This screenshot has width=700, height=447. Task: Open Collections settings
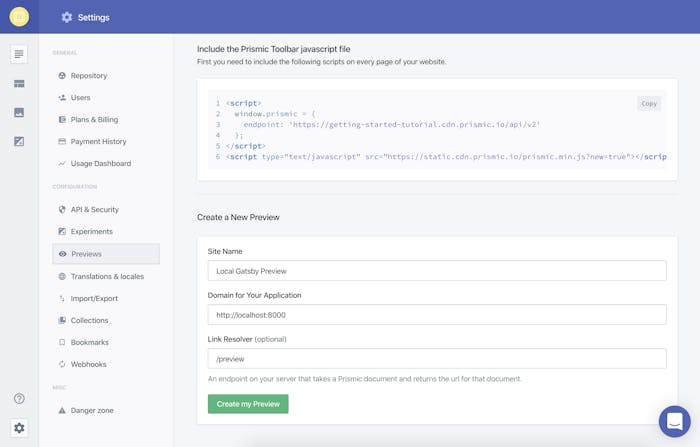[x=89, y=320]
